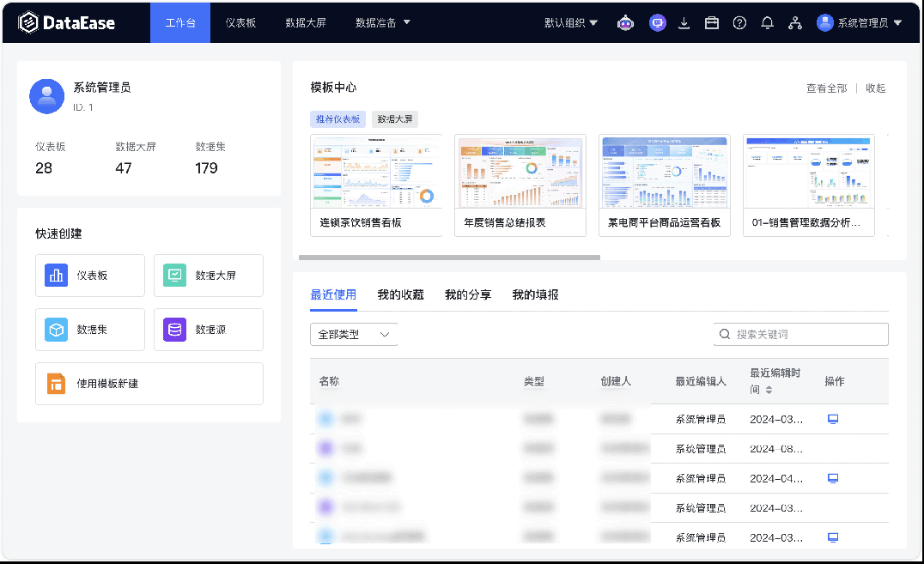Switch to the 数据大屏 template tab
The image size is (924, 564).
(x=395, y=118)
